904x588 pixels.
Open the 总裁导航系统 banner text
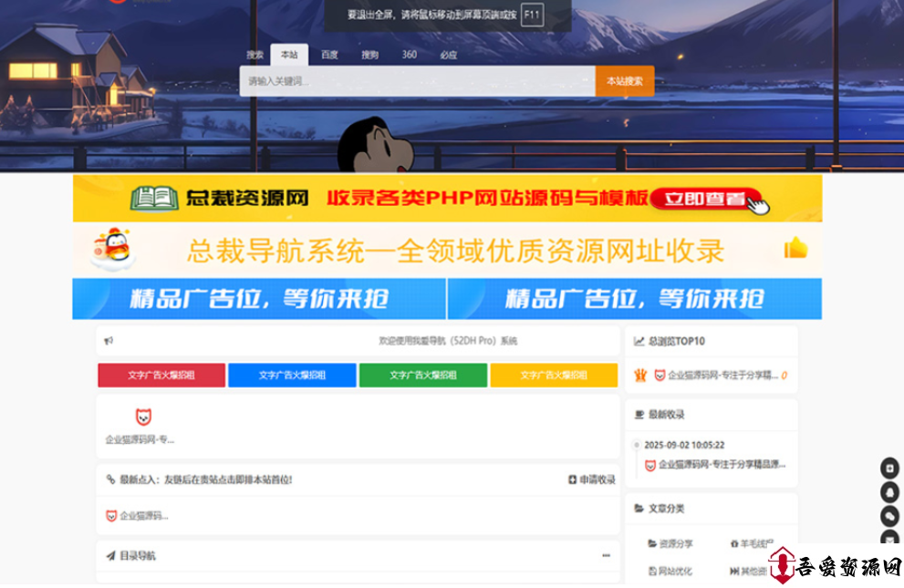pos(455,251)
